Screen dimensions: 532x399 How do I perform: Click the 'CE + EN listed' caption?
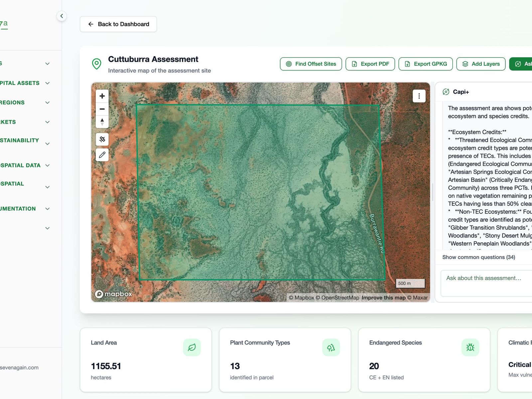tap(386, 377)
